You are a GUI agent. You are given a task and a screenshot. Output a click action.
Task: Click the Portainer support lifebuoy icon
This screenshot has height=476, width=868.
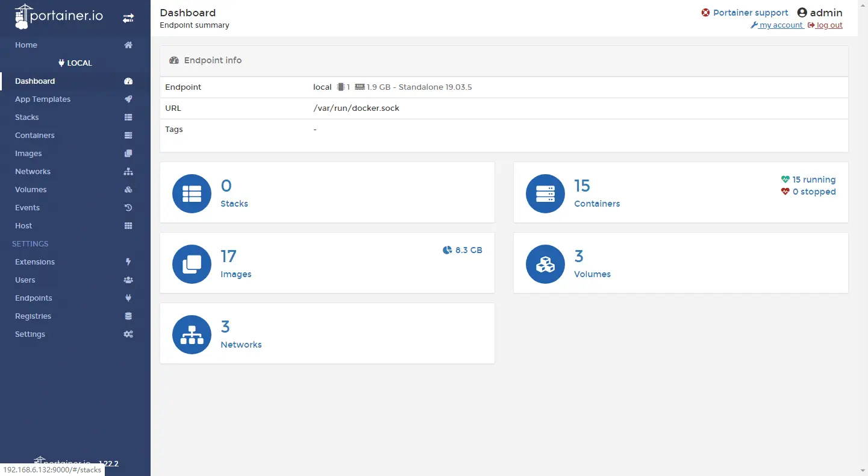pos(706,13)
